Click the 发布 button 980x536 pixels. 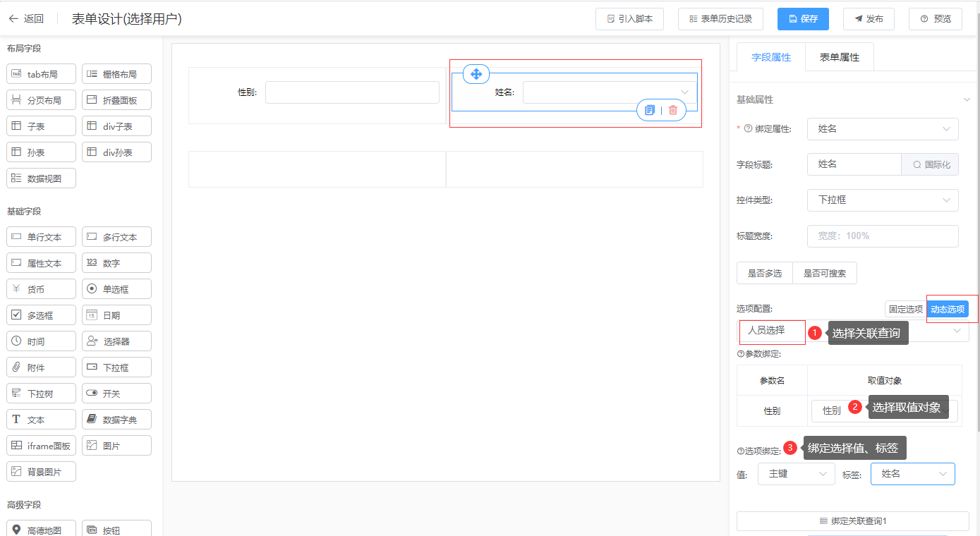[x=869, y=19]
